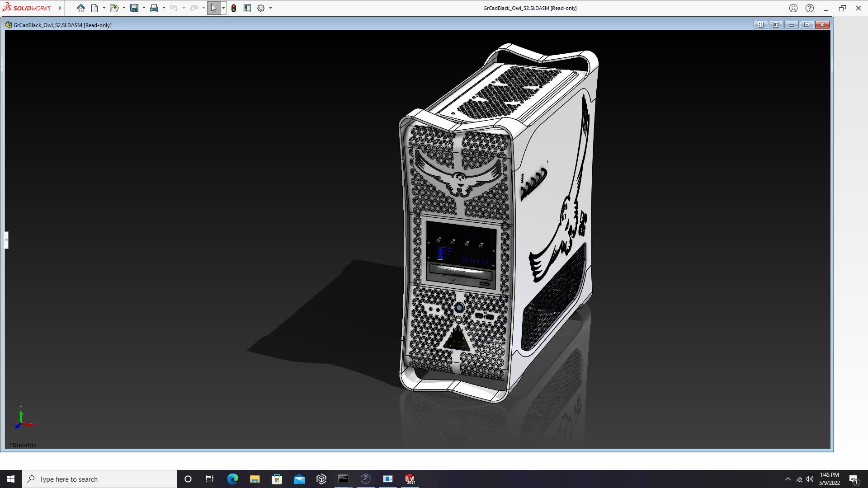Open the Options gear icon

coord(261,8)
